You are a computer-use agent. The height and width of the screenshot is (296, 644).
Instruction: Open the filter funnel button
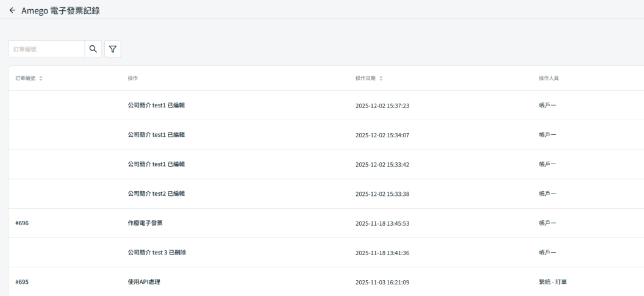tap(113, 49)
